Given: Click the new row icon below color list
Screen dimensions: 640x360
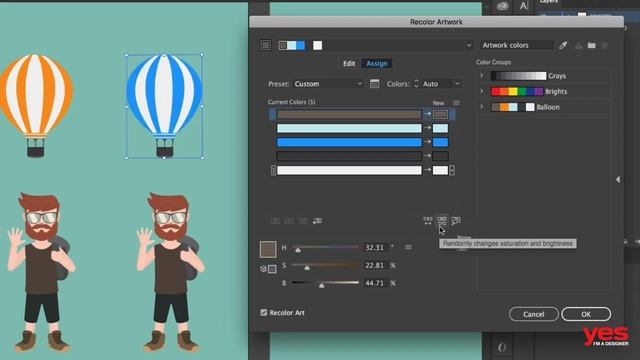Looking at the screenshot, I should [317, 221].
